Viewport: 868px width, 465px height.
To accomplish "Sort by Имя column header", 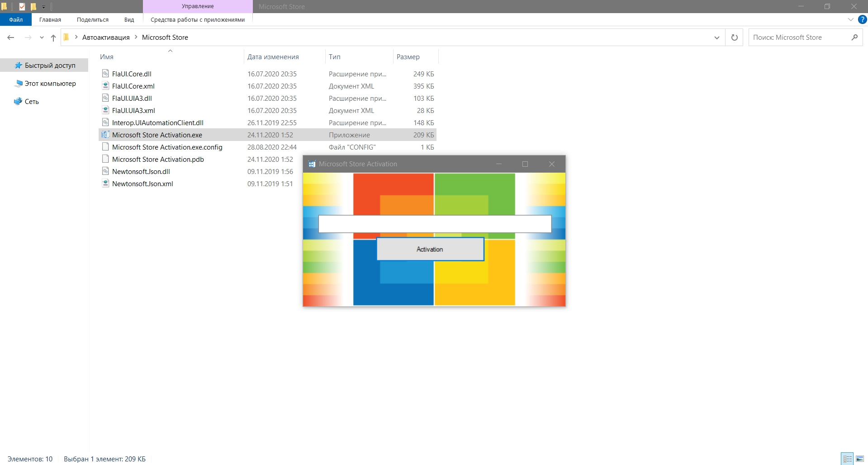I will [x=107, y=57].
